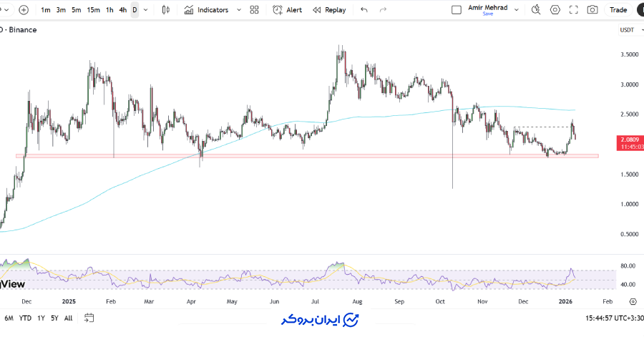644x337 pixels.
Task: Select the 1h timeframe
Action: click(x=109, y=10)
